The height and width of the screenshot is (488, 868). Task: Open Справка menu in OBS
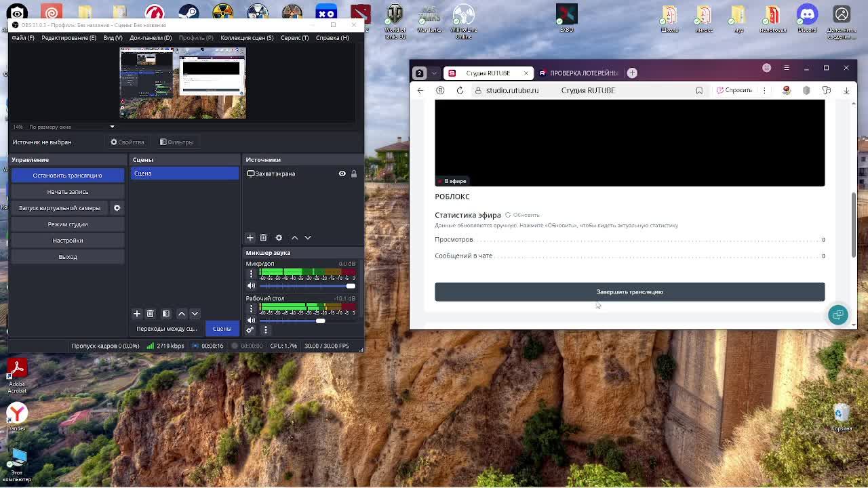(x=332, y=38)
